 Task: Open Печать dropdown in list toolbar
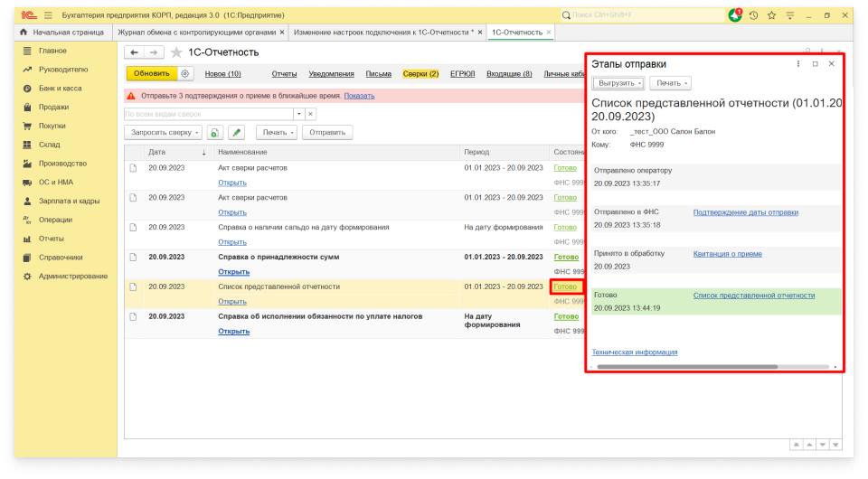[x=277, y=133]
